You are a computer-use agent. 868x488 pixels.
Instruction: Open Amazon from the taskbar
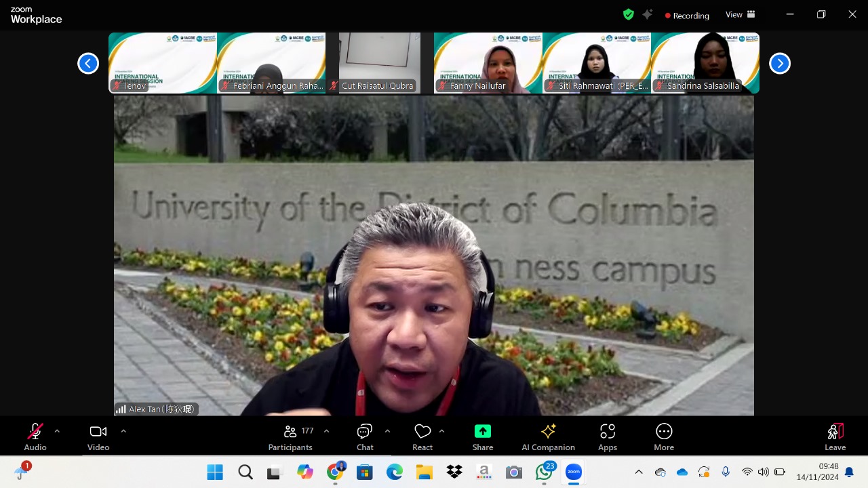484,472
